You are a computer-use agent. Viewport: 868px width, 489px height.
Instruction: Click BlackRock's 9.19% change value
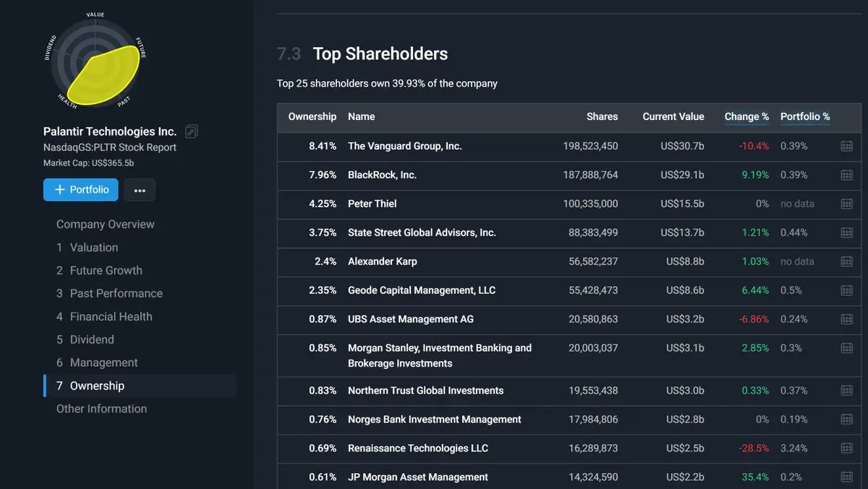(755, 175)
